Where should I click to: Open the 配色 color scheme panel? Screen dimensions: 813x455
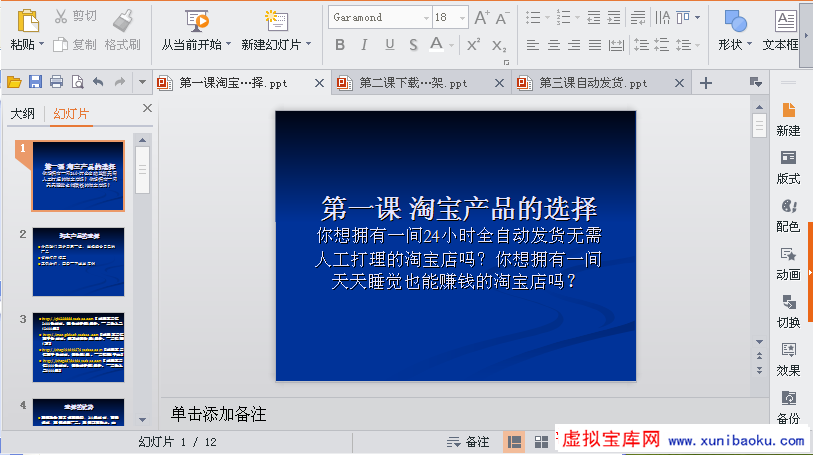788,214
